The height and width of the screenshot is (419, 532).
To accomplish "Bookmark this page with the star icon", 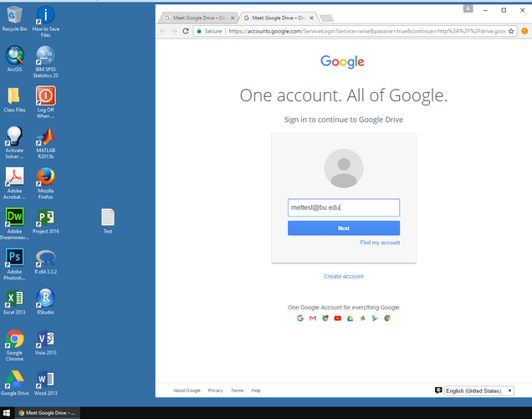I will [511, 31].
